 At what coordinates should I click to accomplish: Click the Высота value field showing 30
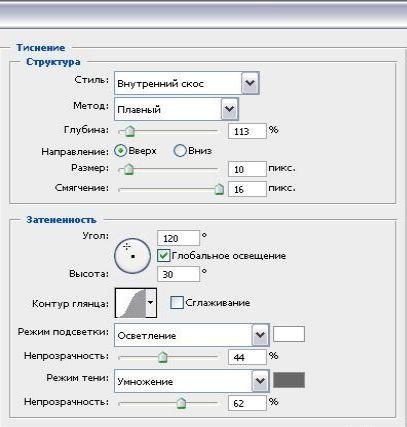point(178,274)
